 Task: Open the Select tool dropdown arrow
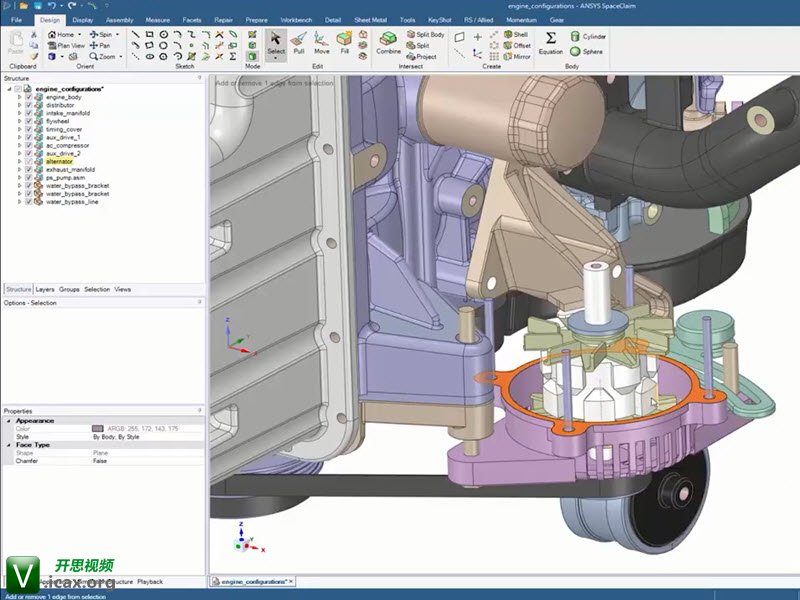coord(276,59)
